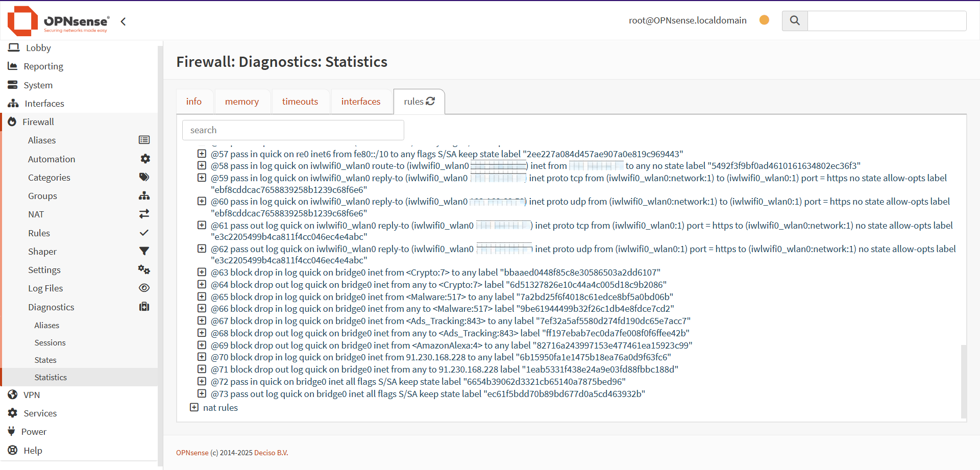Click the rules list vertical scrollbar
This screenshot has height=470, width=980.
coord(964,382)
